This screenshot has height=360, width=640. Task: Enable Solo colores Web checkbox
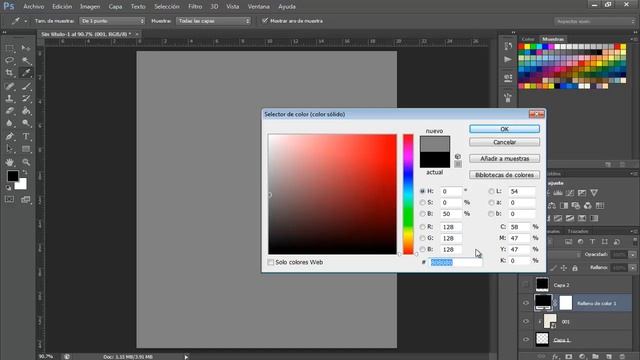pyautogui.click(x=271, y=262)
